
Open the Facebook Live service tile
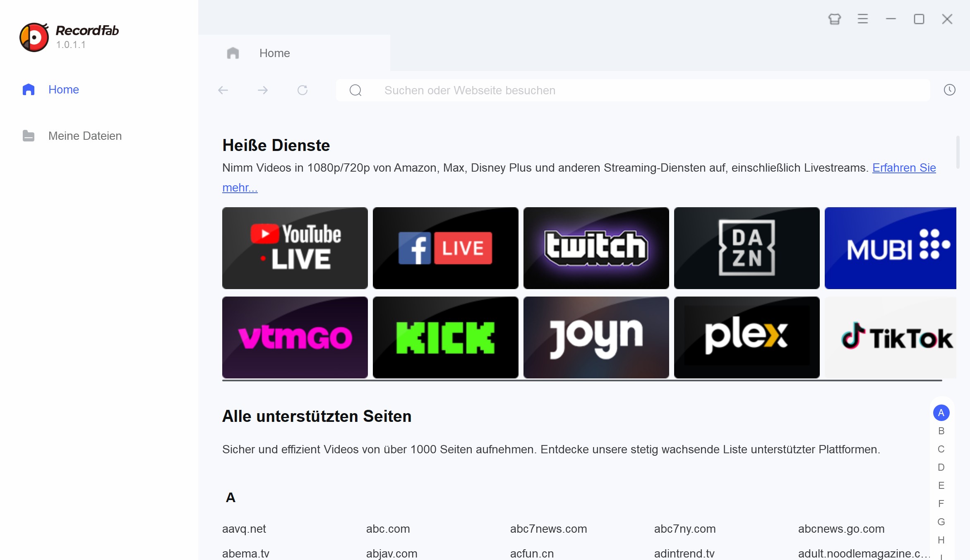click(x=445, y=248)
